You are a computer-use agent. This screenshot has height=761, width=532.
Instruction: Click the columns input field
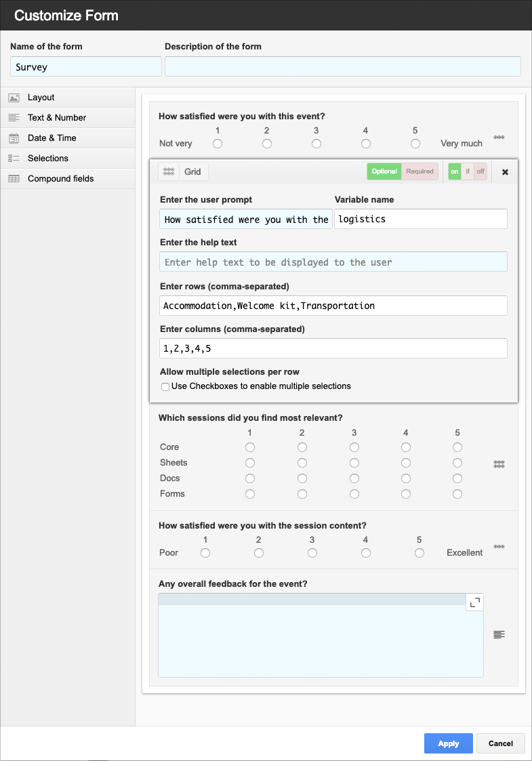[333, 348]
